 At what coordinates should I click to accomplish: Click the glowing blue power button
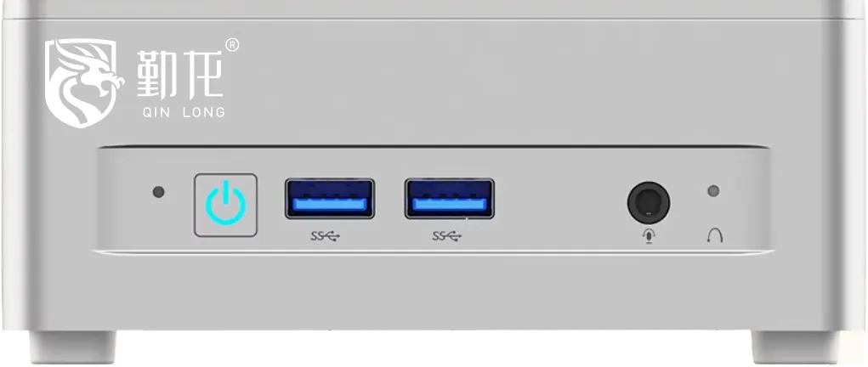226,206
